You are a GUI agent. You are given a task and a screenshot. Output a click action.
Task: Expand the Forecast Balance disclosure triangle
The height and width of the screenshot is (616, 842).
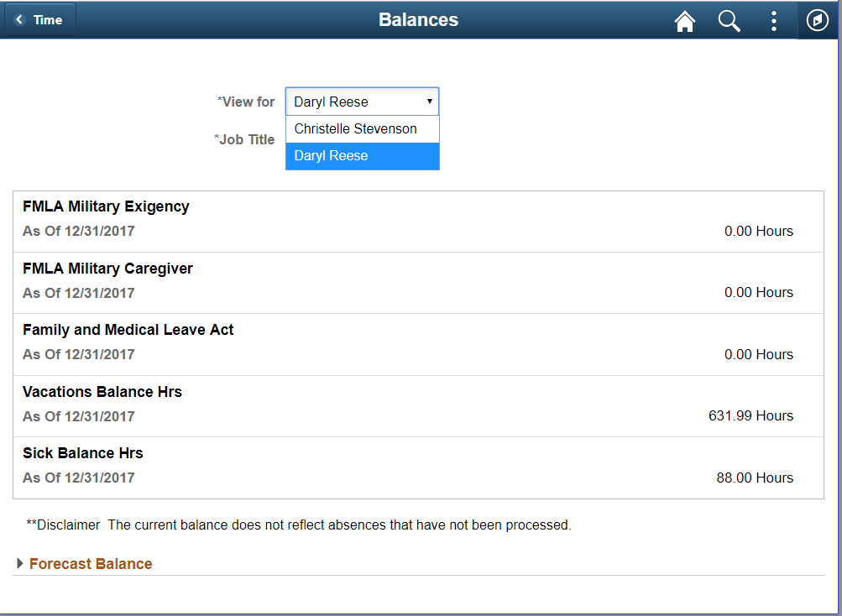[x=18, y=563]
